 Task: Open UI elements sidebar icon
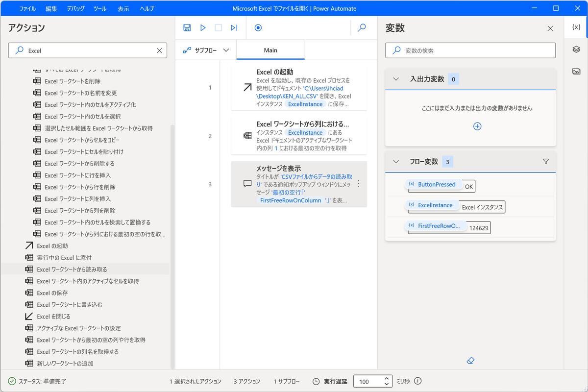tap(576, 49)
